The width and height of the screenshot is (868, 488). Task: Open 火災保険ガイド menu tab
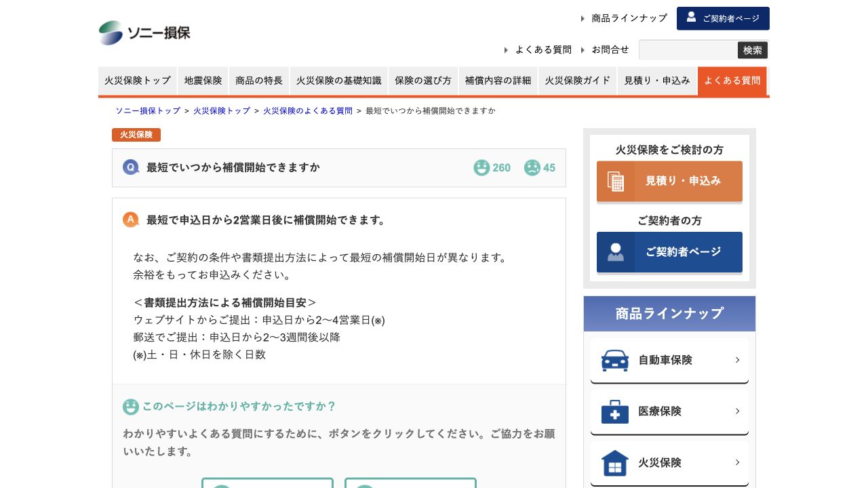point(578,81)
